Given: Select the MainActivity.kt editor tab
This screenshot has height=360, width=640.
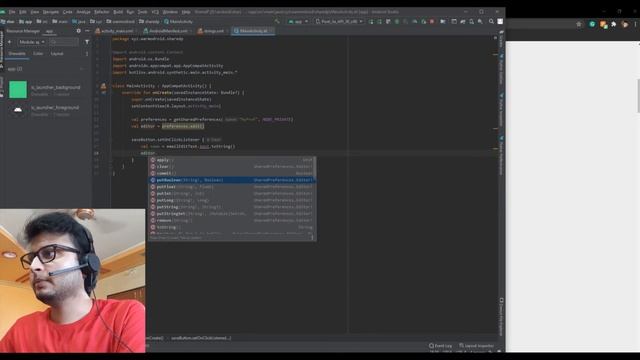Looking at the screenshot, I should tap(252, 31).
